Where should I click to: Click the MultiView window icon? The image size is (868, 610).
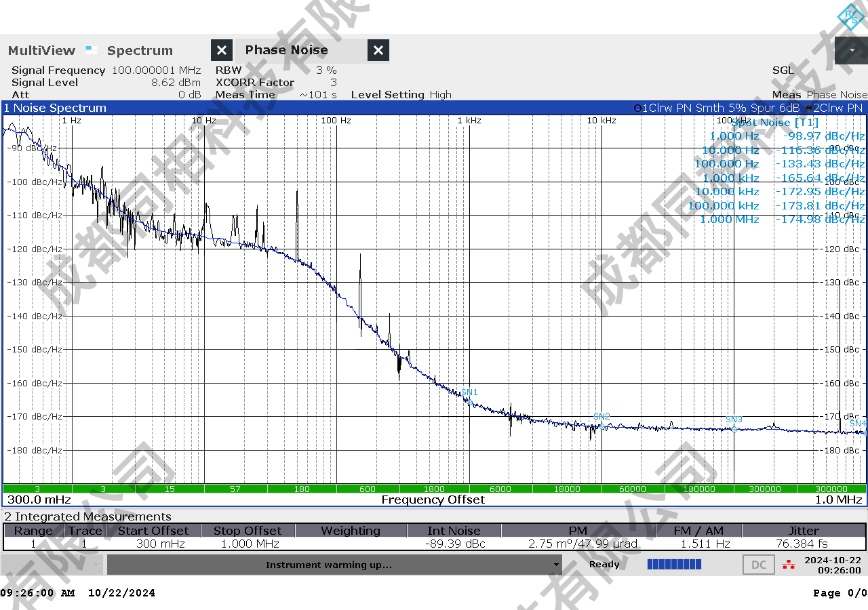point(92,50)
